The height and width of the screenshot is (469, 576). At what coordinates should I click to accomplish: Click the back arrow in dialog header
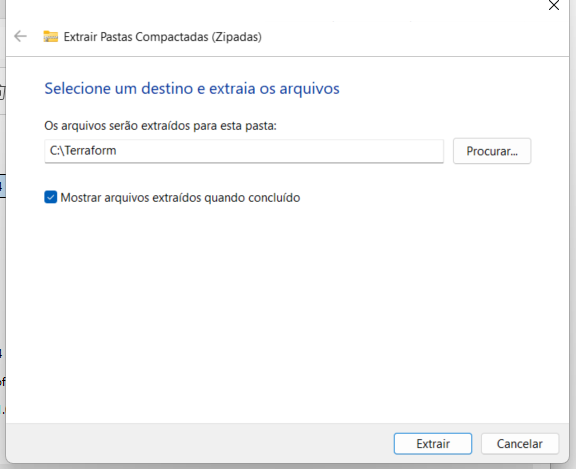point(20,36)
